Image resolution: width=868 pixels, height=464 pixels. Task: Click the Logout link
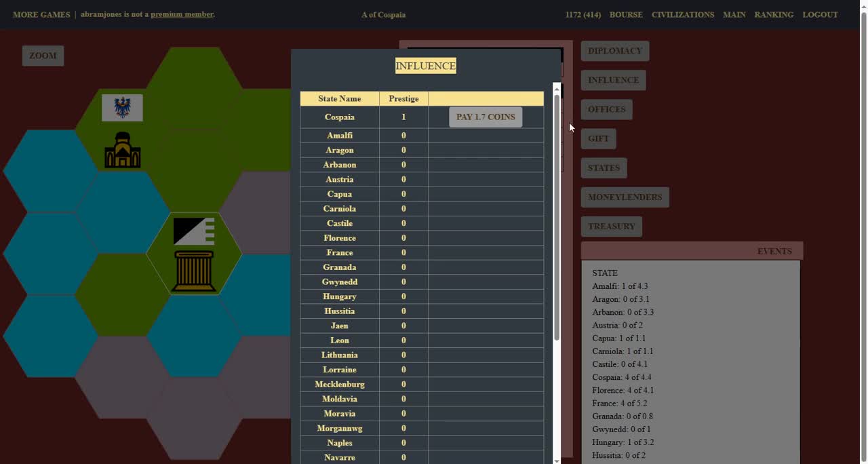[x=820, y=14]
